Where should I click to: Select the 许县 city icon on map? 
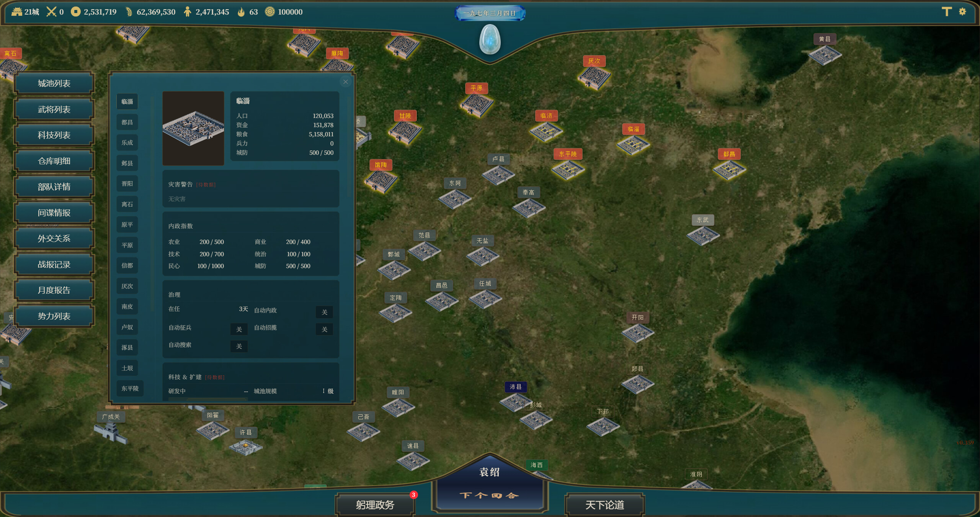[246, 447]
